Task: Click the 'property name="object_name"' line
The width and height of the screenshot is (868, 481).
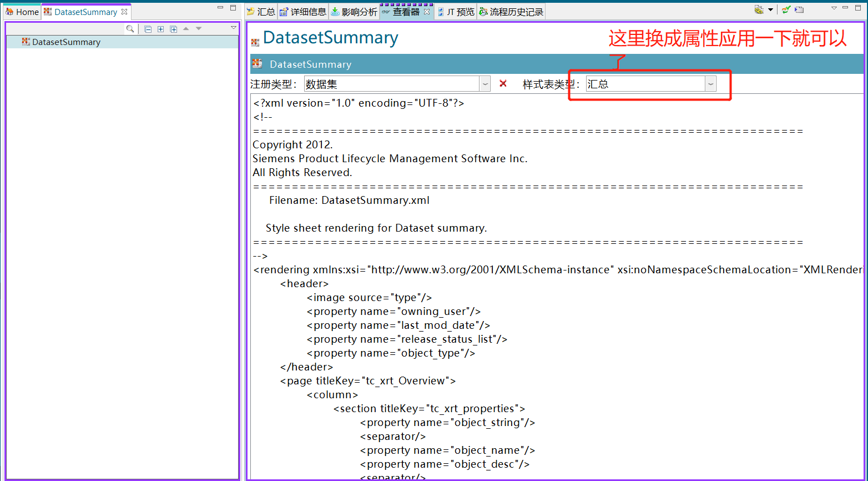Action: (447, 450)
